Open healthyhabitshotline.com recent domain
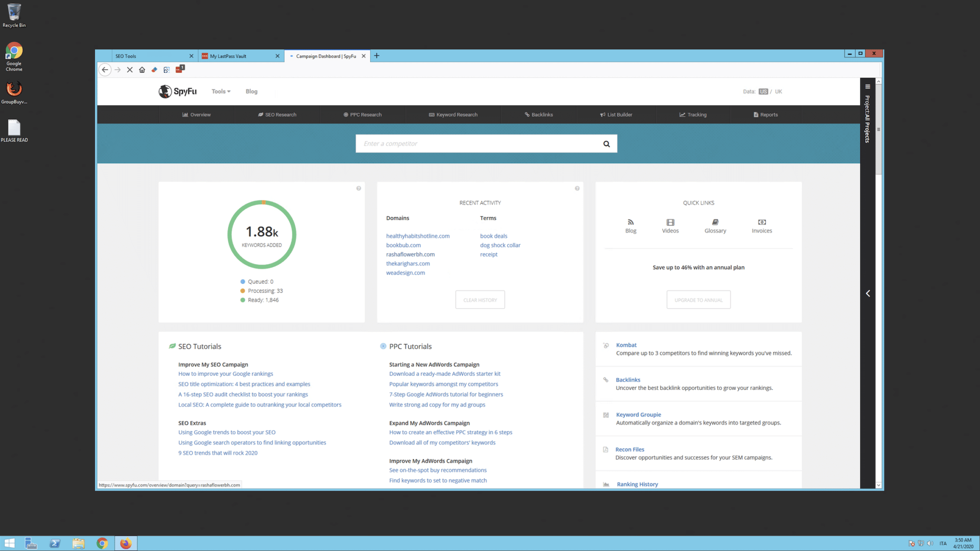The height and width of the screenshot is (551, 980). point(418,236)
